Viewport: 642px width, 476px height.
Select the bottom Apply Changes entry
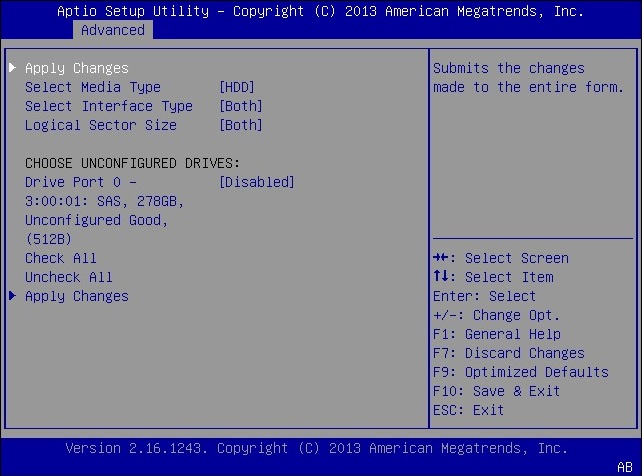(x=77, y=296)
